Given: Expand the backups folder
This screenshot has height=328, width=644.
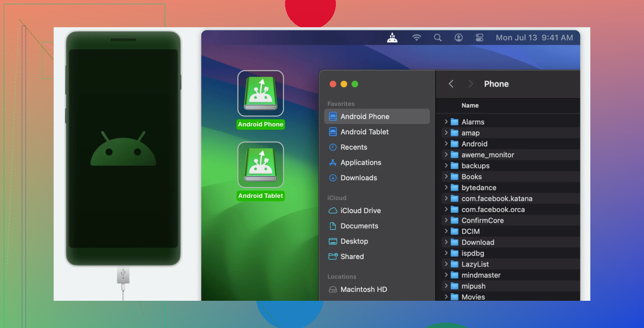Looking at the screenshot, I should [x=446, y=165].
